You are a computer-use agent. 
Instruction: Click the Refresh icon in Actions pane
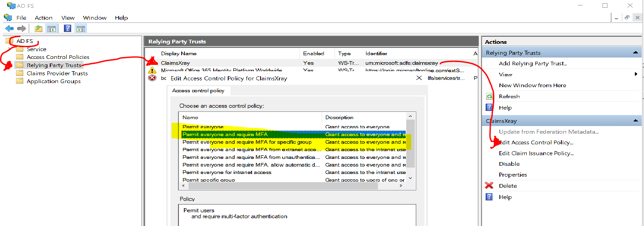click(x=489, y=96)
